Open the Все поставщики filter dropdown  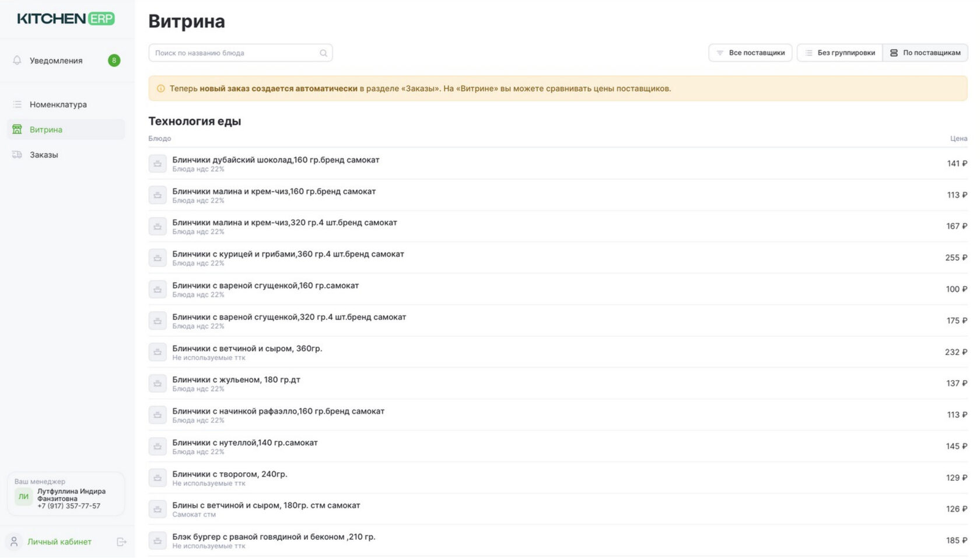tap(750, 53)
